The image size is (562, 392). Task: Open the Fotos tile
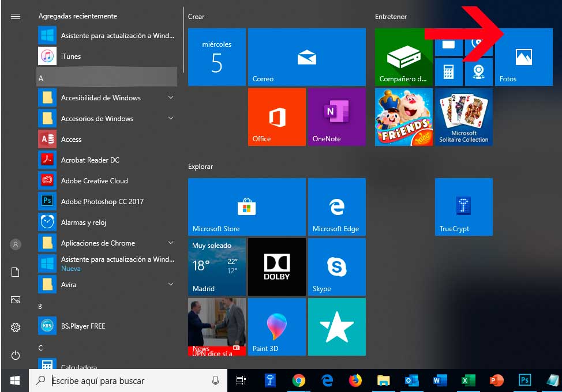[524, 57]
